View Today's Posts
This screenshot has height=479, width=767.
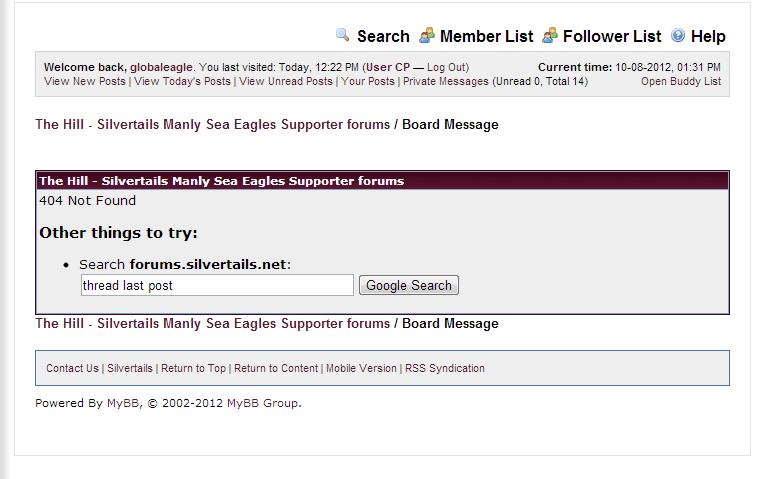(182, 81)
